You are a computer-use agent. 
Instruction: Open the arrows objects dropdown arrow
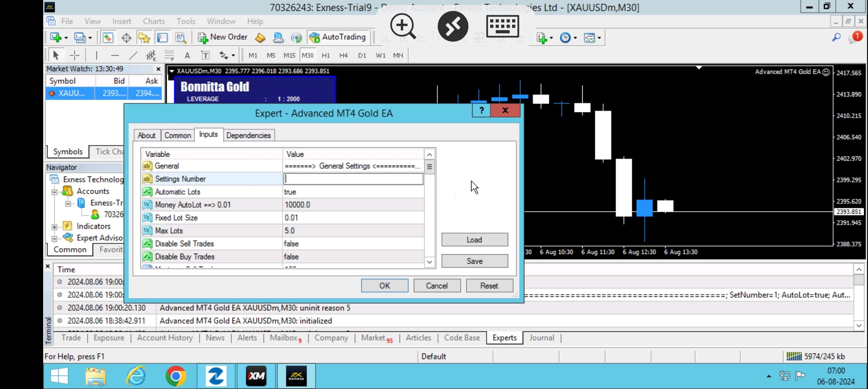(x=234, y=55)
